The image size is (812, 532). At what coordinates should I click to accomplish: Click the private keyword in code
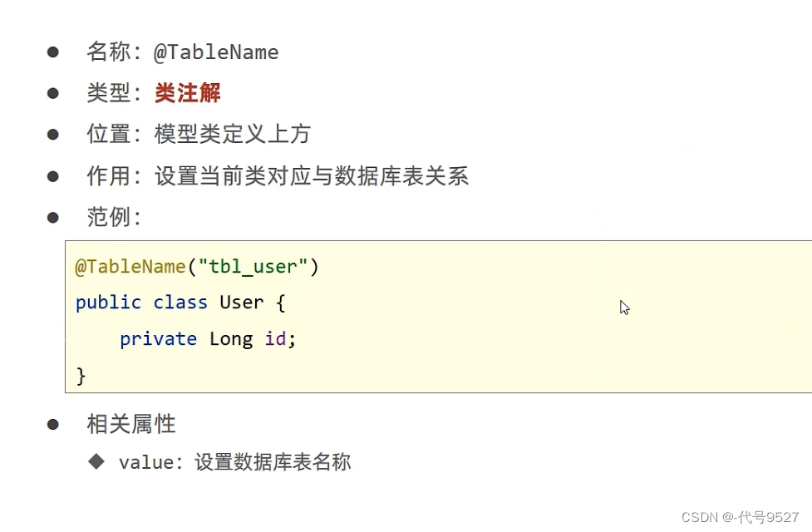click(x=158, y=339)
